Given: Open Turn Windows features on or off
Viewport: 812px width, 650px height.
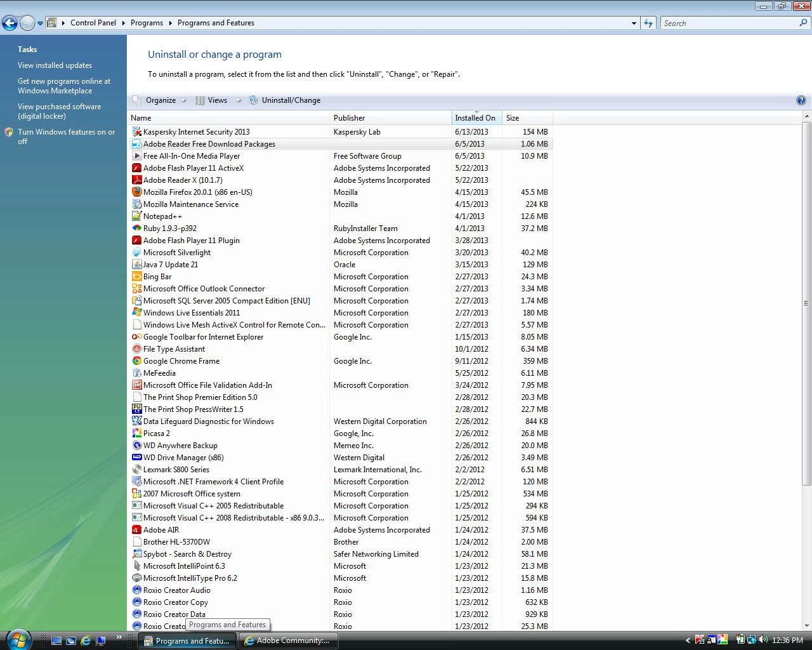Looking at the screenshot, I should coord(66,136).
